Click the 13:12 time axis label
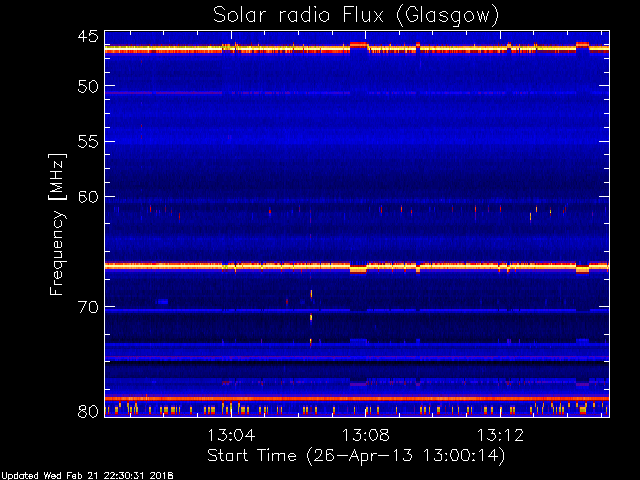Image resolution: width=640 pixels, height=480 pixels. (500, 435)
